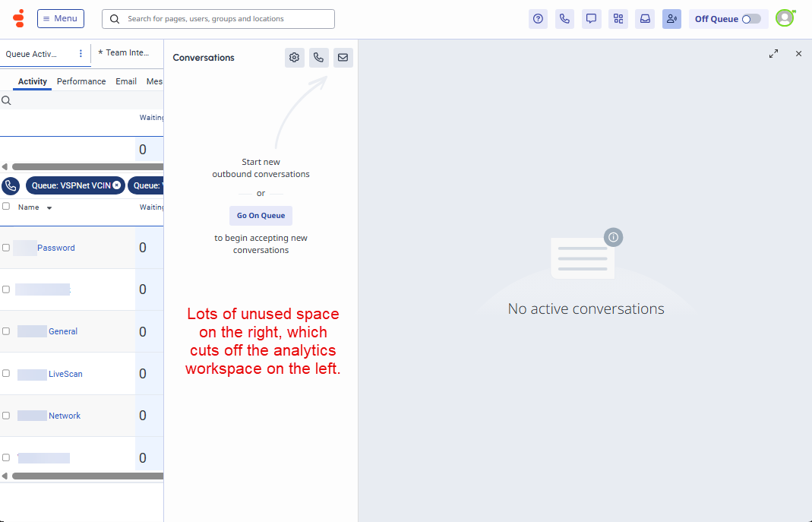Screen dimensions: 812x522
Task: Check the box for the Password queue
Action: click(6, 248)
